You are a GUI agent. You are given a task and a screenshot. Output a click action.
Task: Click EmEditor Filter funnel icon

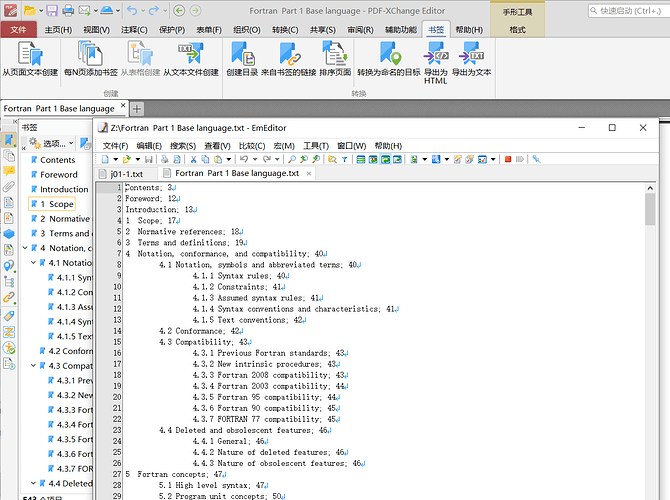(x=344, y=159)
